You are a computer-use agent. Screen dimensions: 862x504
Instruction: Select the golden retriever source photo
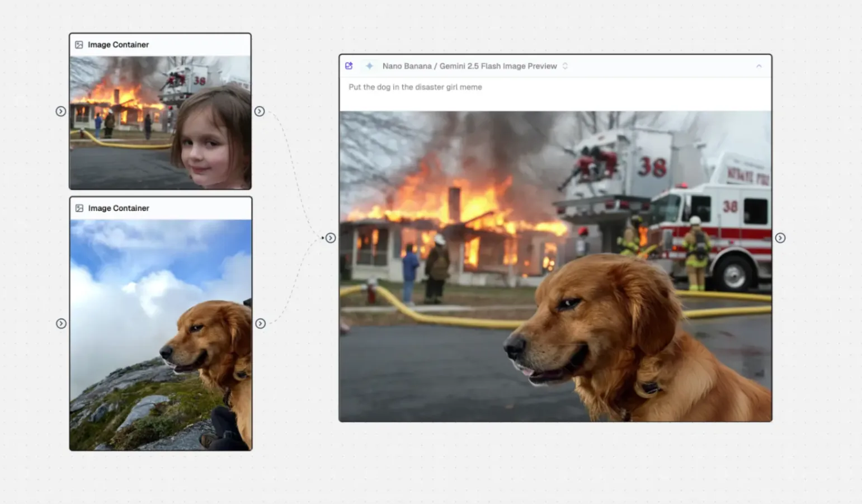161,335
